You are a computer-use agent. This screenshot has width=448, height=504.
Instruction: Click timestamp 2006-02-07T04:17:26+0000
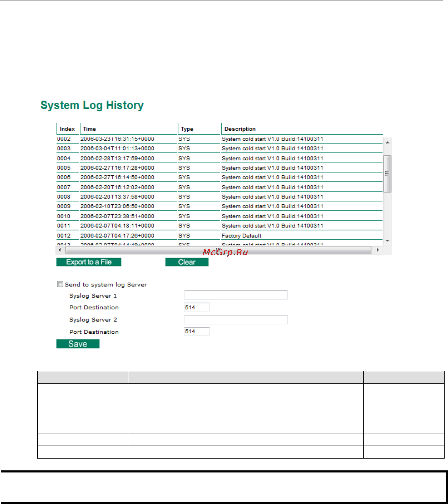[x=117, y=235]
